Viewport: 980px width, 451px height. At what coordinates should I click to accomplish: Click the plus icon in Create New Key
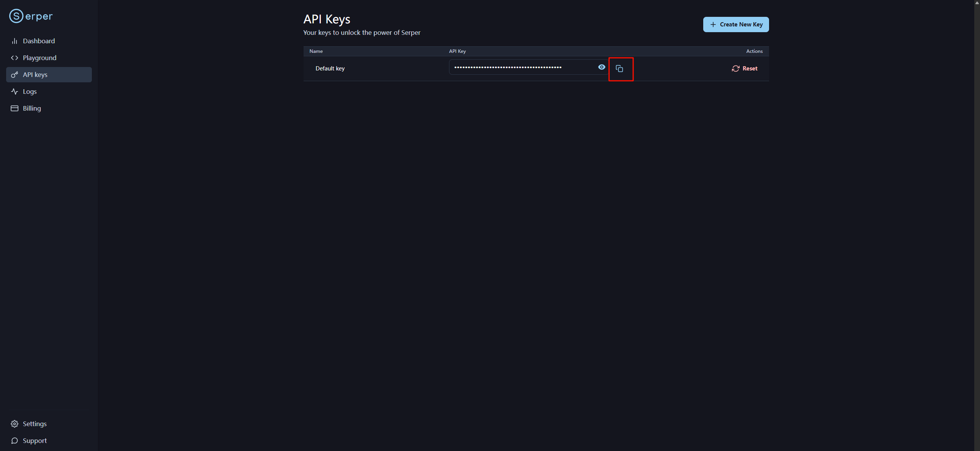click(713, 25)
